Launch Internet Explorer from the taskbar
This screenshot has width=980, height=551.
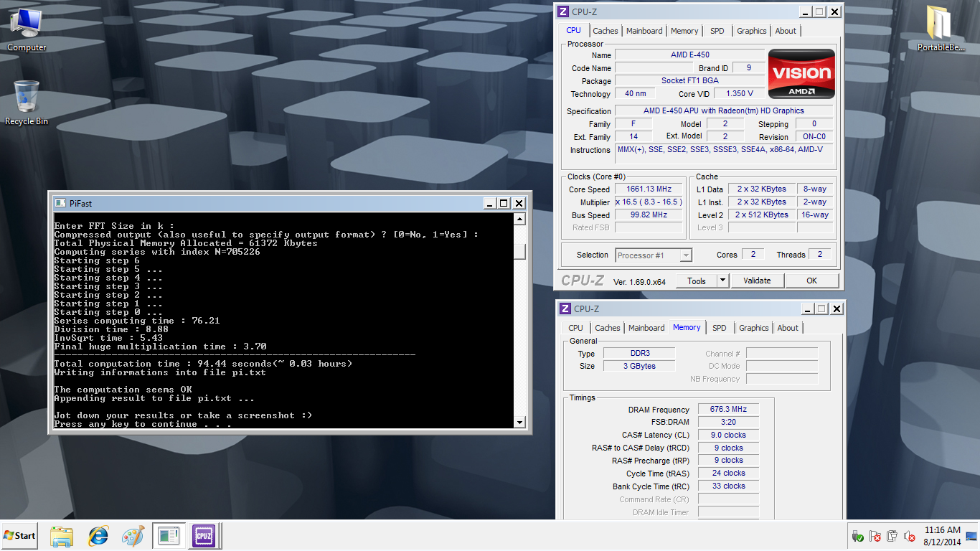point(98,536)
